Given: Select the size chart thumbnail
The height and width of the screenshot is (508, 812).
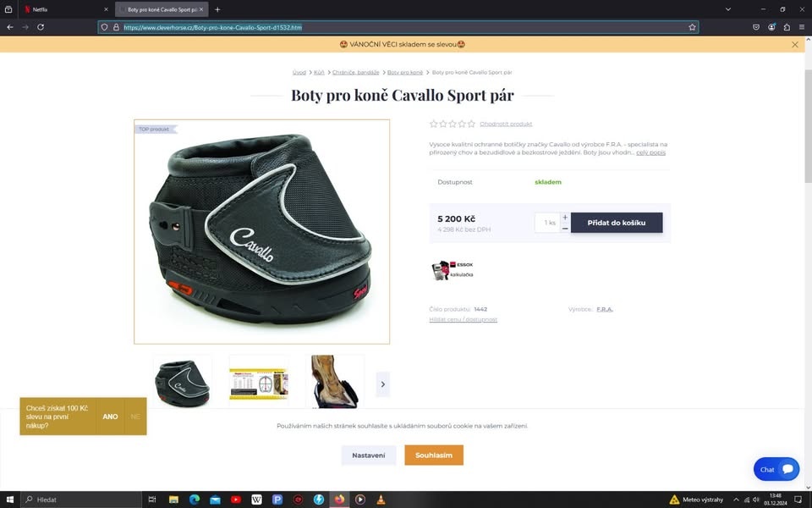Looking at the screenshot, I should pyautogui.click(x=259, y=382).
